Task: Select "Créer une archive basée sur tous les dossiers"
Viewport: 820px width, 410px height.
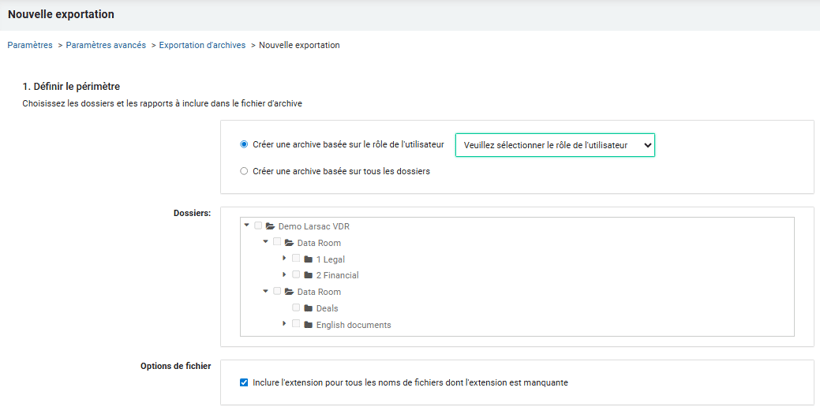Action: [x=245, y=171]
